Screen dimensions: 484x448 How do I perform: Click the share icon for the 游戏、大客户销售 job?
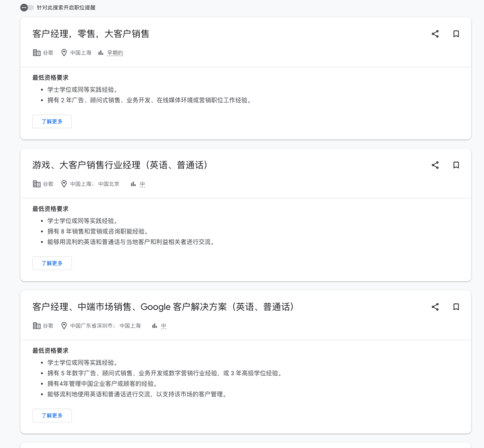pos(434,165)
